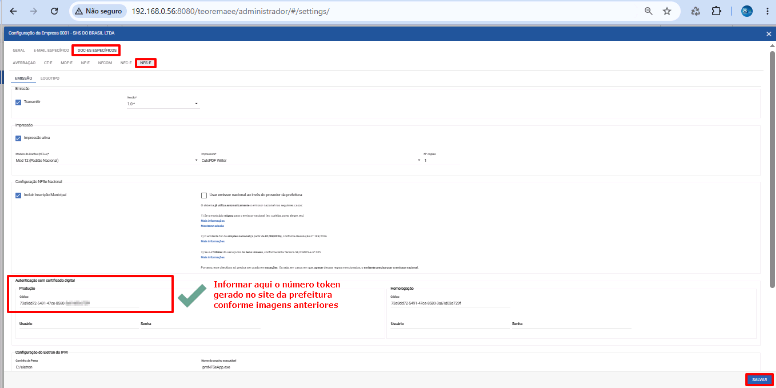
Task: Click the Homologação Usuário field
Action: [449, 324]
